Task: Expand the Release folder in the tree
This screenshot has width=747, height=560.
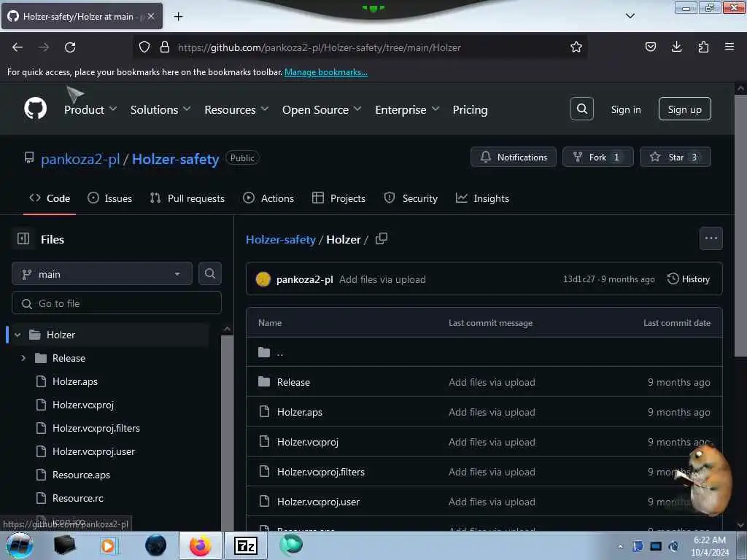Action: 23,358
